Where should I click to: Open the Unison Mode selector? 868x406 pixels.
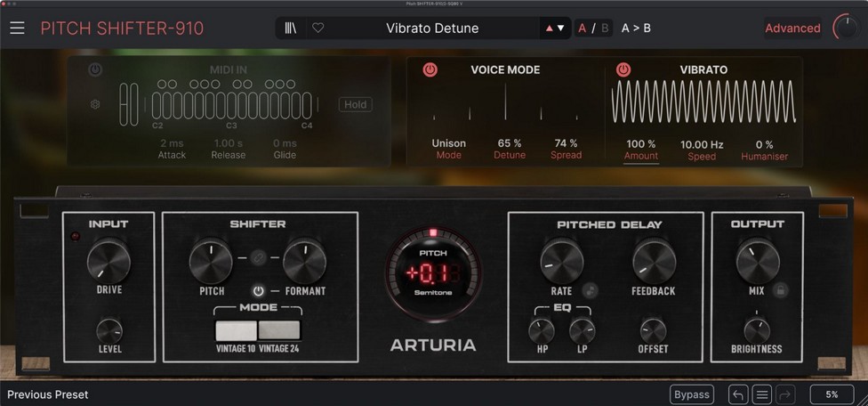(448, 143)
